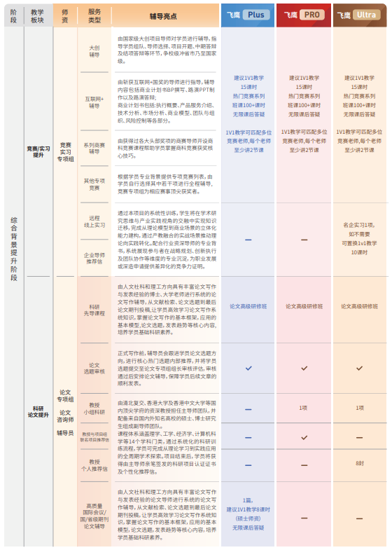392x550 pixels.
Task: Click the 教授与项目组联名项目推荐信 cell
Action: 94,436
